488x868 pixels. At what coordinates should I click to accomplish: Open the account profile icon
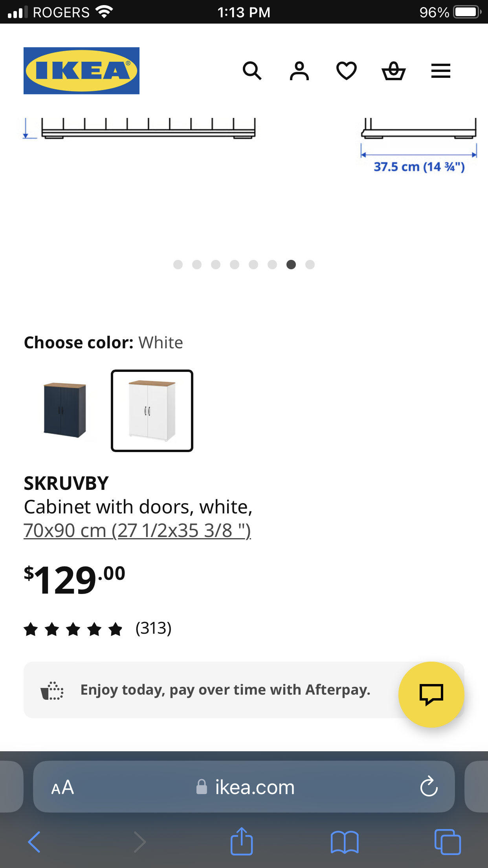tap(299, 71)
